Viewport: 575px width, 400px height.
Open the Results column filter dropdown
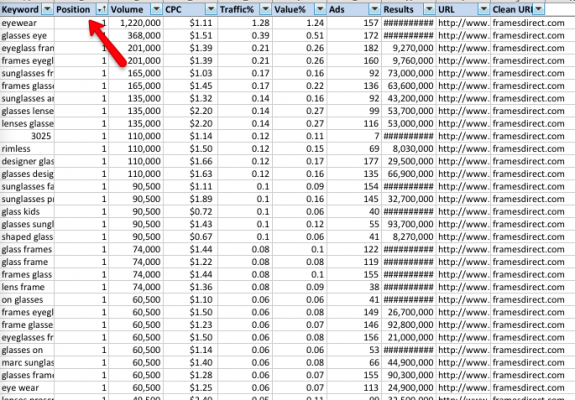(x=429, y=10)
